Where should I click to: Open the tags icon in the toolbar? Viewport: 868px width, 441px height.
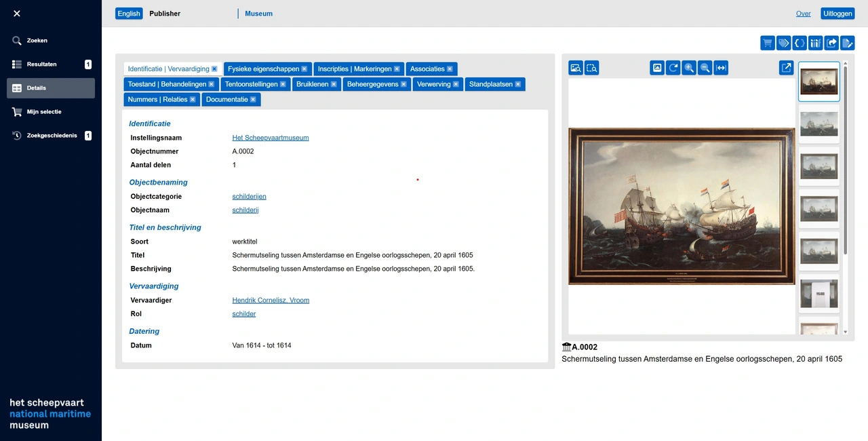point(783,43)
